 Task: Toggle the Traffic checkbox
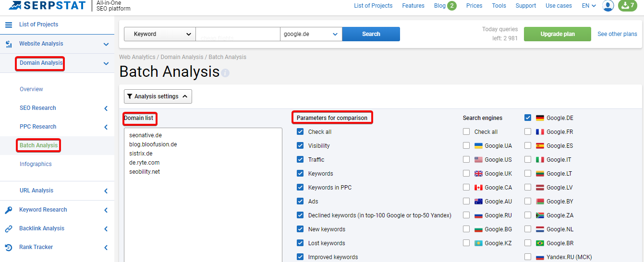(x=300, y=160)
